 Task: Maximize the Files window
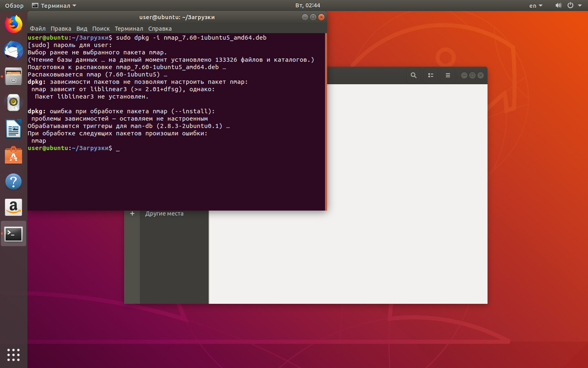(472, 75)
